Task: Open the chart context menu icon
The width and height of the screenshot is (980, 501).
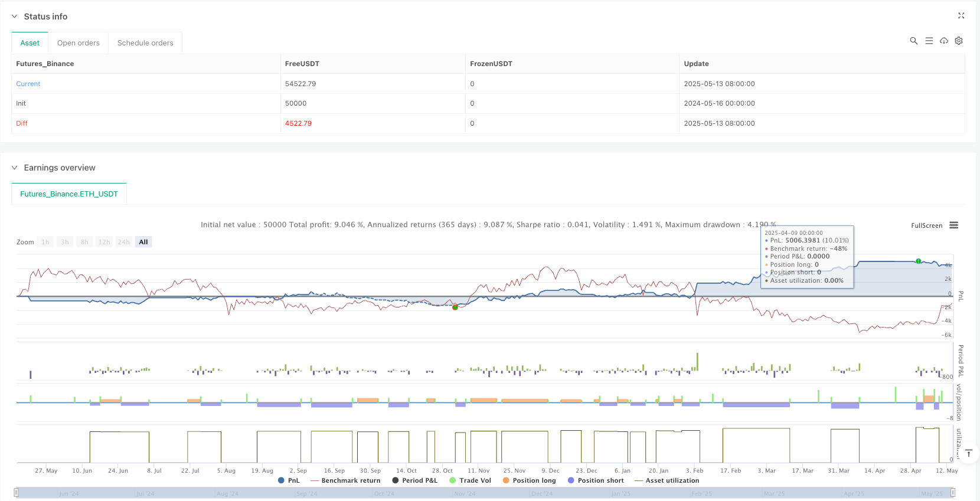Action: [953, 225]
